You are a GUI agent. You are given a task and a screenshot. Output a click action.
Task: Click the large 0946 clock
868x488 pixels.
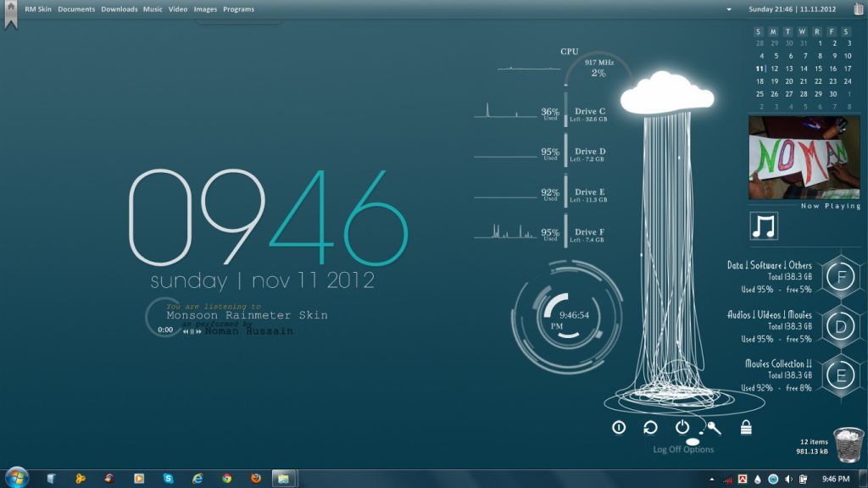pos(269,217)
